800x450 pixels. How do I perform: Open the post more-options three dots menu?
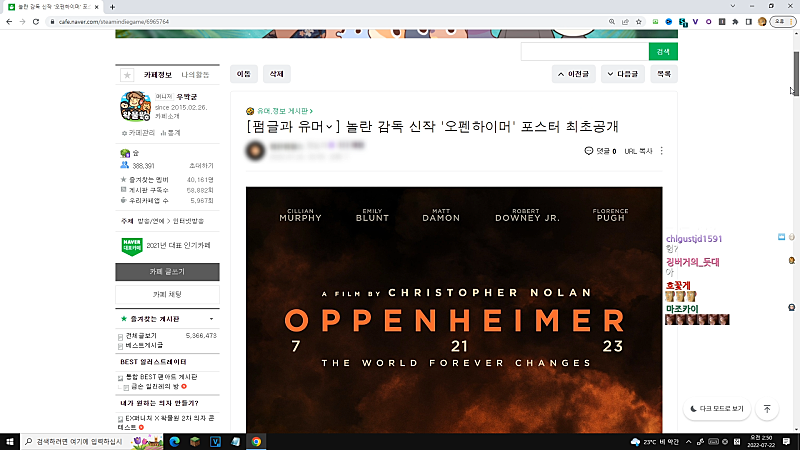(662, 151)
